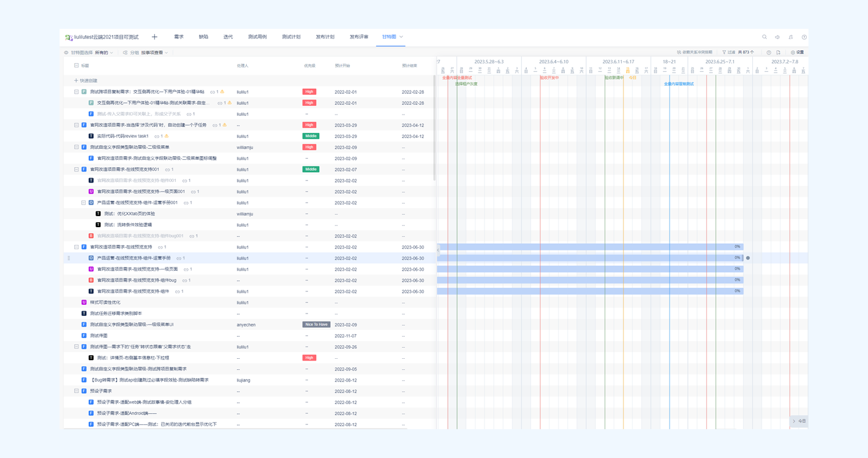Click the 2022-11-07 start date cell
This screenshot has width=868, height=458.
coord(345,336)
